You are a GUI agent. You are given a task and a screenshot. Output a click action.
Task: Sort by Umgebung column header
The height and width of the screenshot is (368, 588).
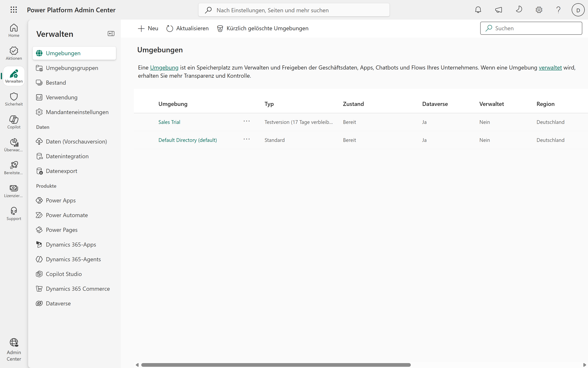point(173,104)
